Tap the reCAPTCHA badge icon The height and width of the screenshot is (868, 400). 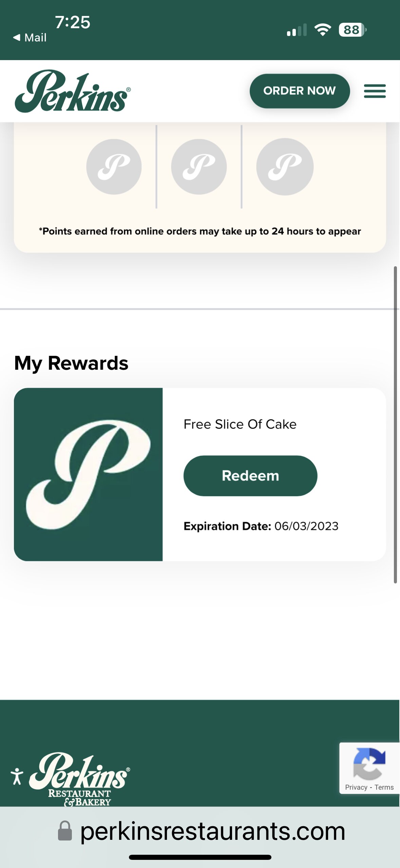point(369,764)
